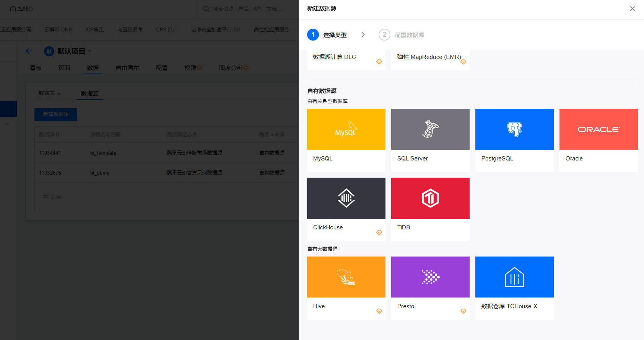644x340 pixels.
Task: Open the 数据 tab
Action: pyautogui.click(x=93, y=68)
